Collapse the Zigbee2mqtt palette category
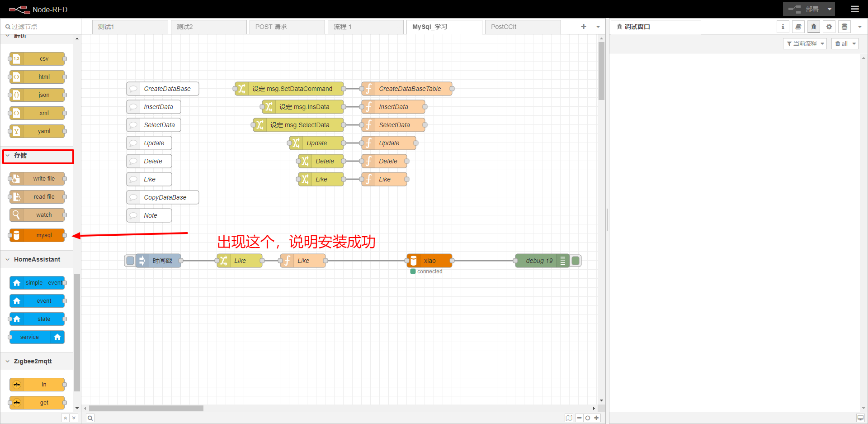This screenshot has height=424, width=868. click(37, 361)
